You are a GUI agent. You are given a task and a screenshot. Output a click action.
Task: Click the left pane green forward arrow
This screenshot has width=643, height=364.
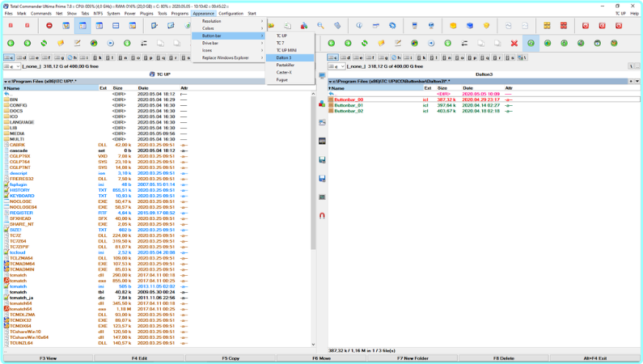[x=27, y=43]
